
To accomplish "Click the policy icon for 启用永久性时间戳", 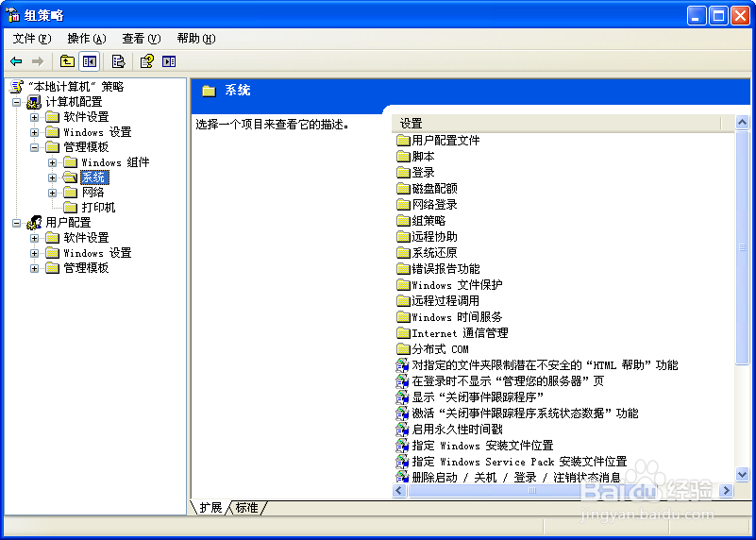I will coord(402,430).
